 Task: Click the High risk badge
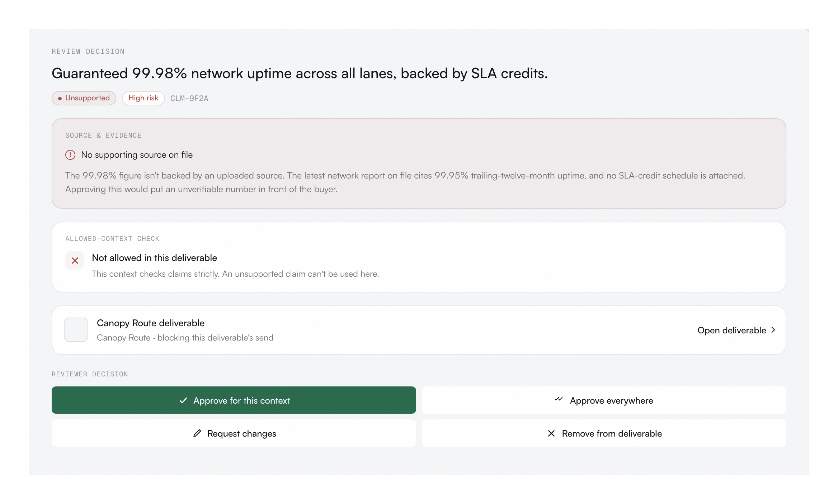coord(143,98)
